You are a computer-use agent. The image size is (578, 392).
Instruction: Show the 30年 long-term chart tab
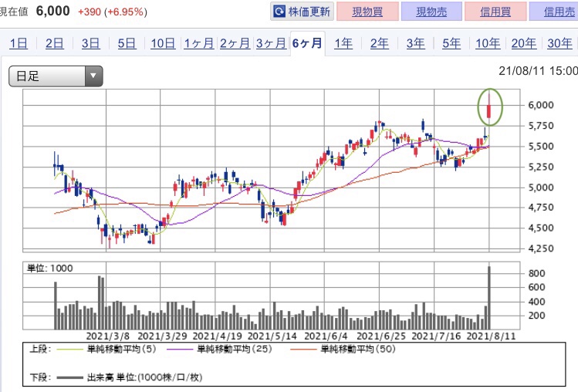coord(559,43)
